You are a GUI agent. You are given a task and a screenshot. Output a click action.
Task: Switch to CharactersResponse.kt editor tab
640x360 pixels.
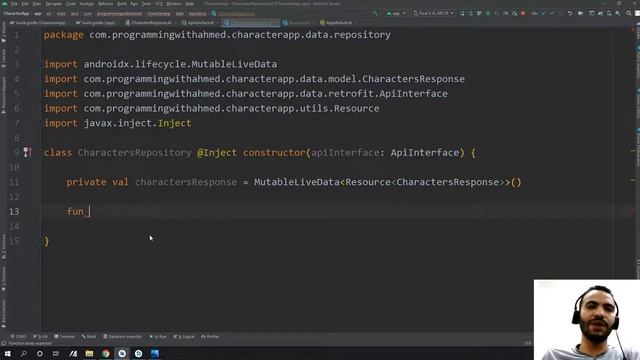pyautogui.click(x=149, y=23)
